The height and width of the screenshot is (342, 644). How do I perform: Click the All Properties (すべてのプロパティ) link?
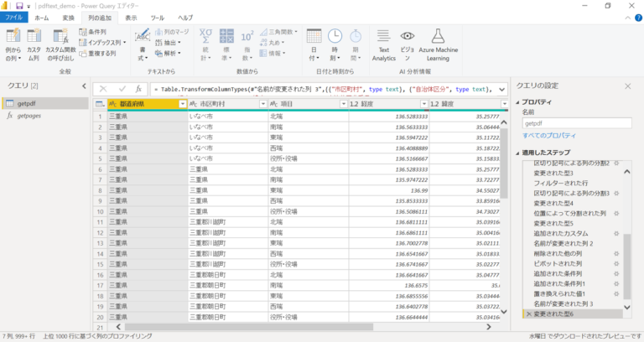pyautogui.click(x=548, y=135)
